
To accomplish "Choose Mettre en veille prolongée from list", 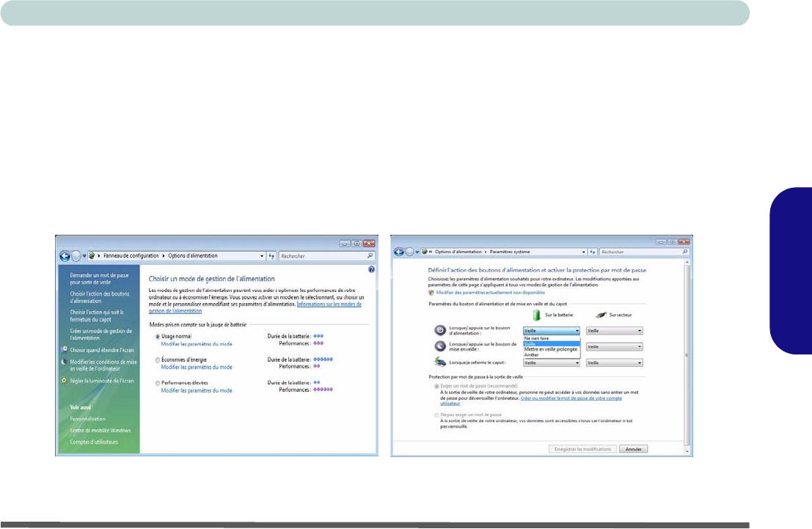I will pyautogui.click(x=550, y=349).
